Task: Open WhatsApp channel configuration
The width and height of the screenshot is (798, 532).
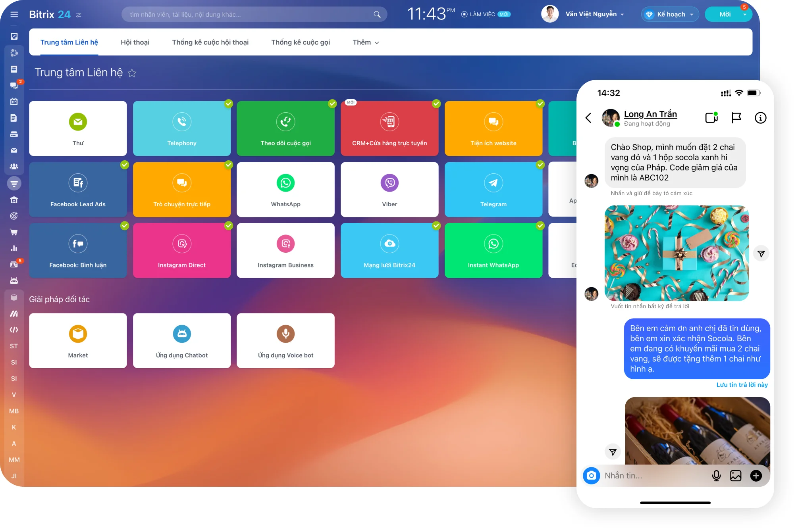Action: tap(285, 189)
